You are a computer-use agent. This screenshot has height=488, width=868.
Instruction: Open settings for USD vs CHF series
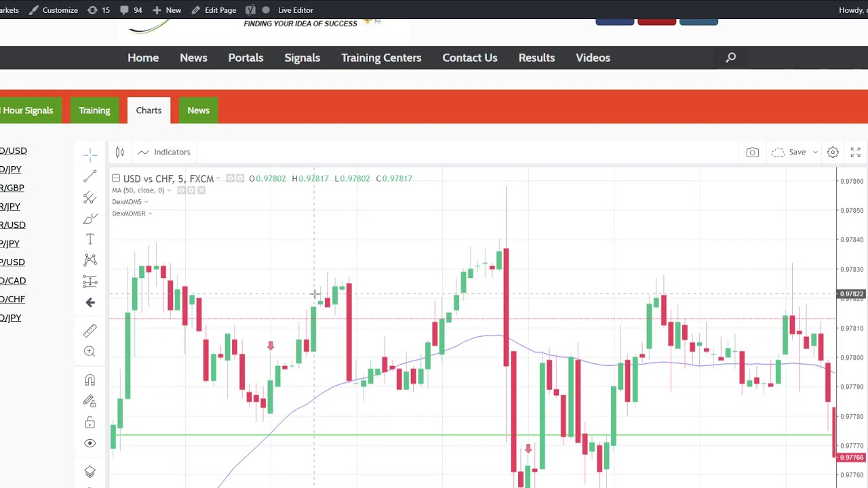pyautogui.click(x=240, y=178)
